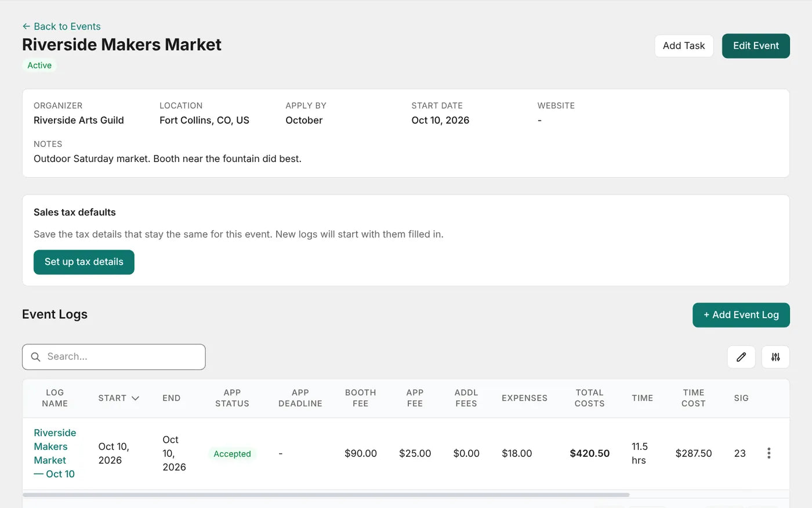Click the Add Event Log button
This screenshot has width=812, height=508.
coord(741,315)
